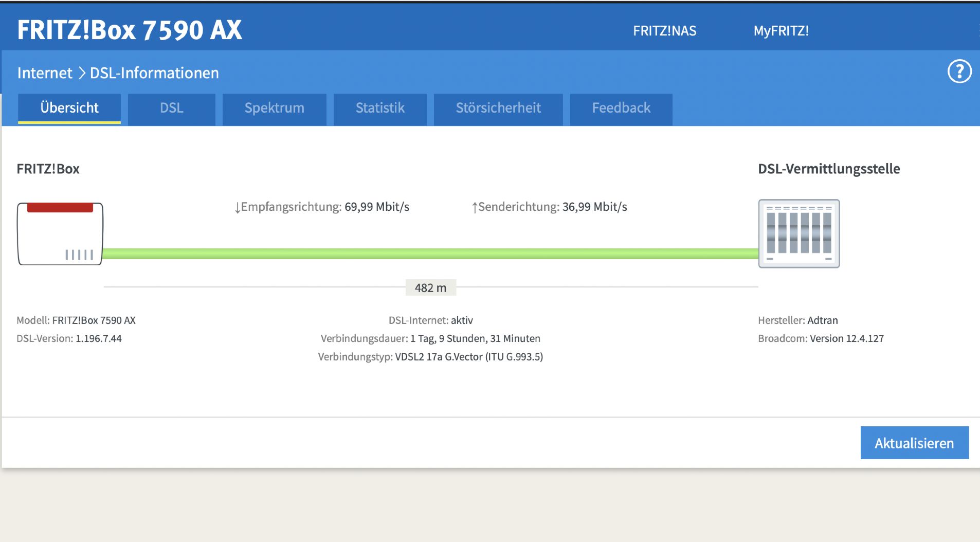Open the Störsicherheit tab
This screenshot has width=980, height=542.
[498, 109]
